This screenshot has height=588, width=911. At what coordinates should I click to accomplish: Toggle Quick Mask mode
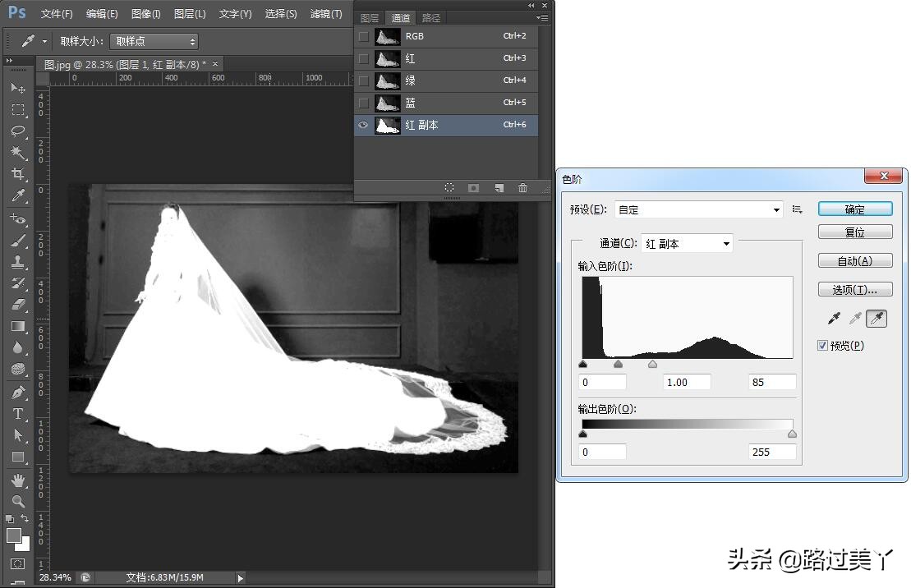[x=17, y=563]
